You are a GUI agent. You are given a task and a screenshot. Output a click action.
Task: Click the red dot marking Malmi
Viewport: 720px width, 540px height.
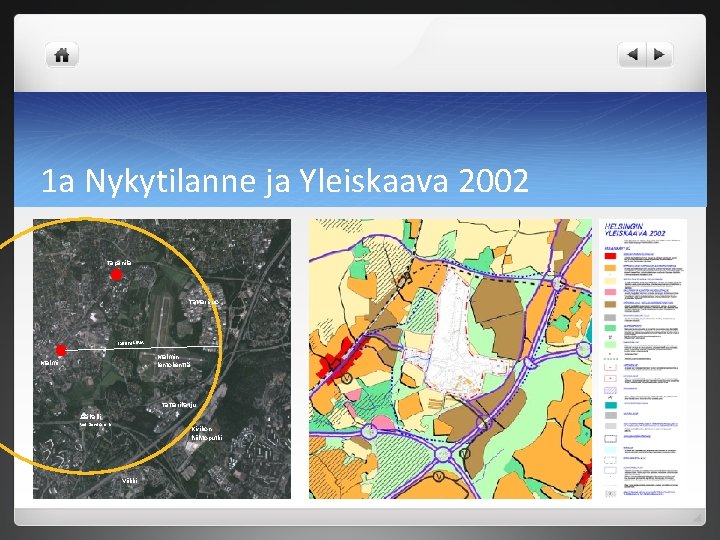(x=61, y=350)
